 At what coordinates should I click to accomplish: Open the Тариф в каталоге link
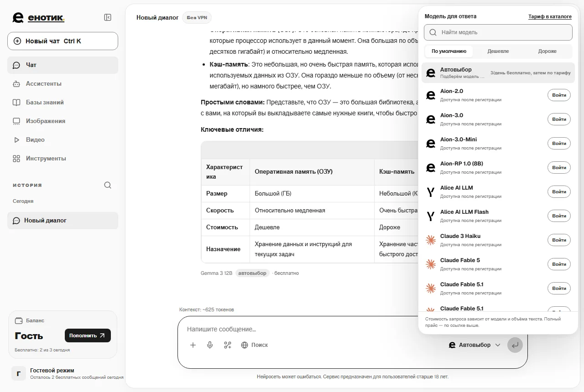coord(550,17)
